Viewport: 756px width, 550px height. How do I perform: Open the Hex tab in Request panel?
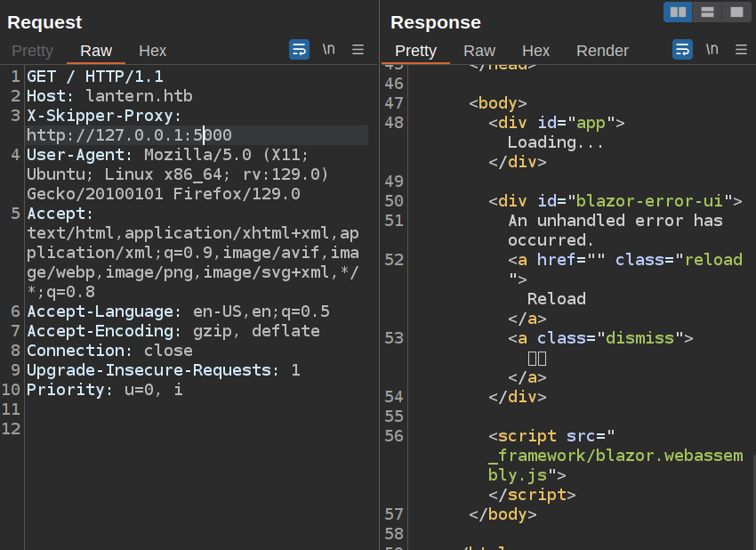[152, 51]
